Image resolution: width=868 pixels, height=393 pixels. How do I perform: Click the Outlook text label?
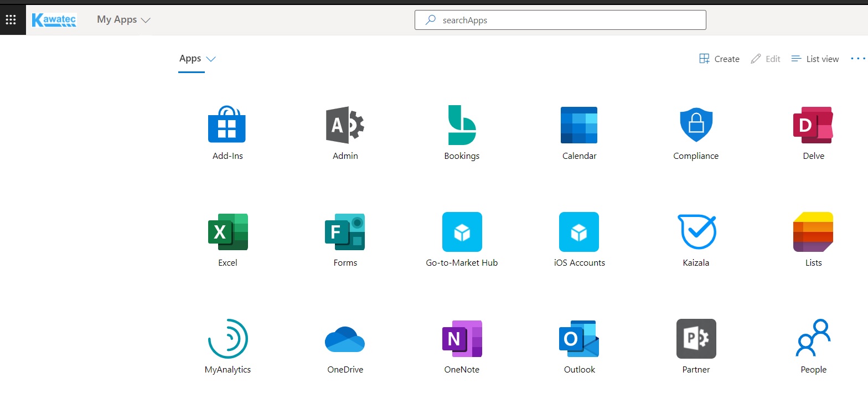580,370
